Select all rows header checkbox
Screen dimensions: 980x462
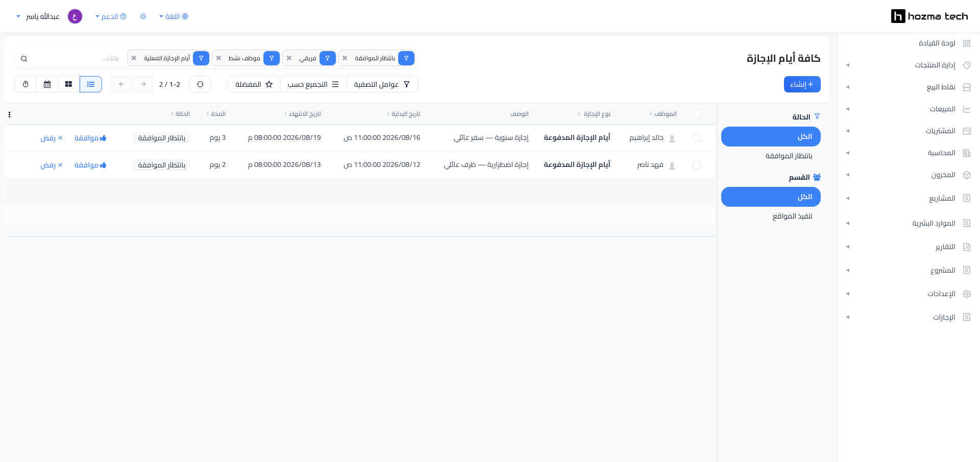point(697,113)
